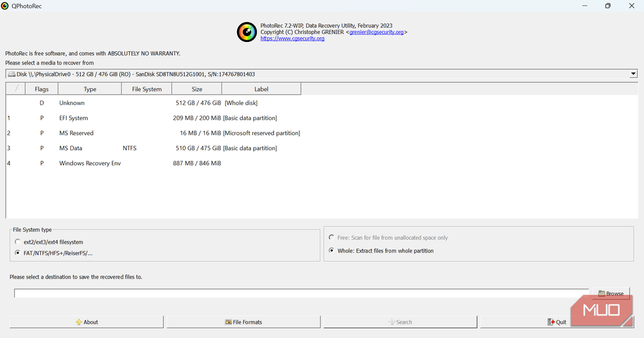Click the NTFS file system cell

[130, 148]
